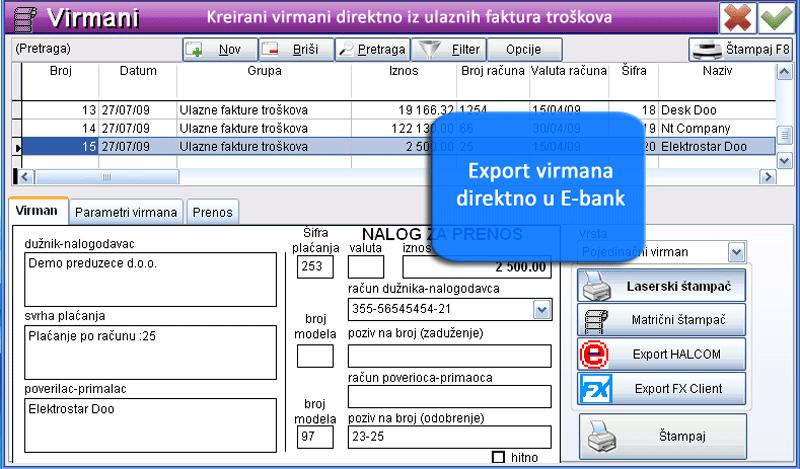Click the large Štampaj print button
Screen dimensions: 800x469
click(662, 436)
